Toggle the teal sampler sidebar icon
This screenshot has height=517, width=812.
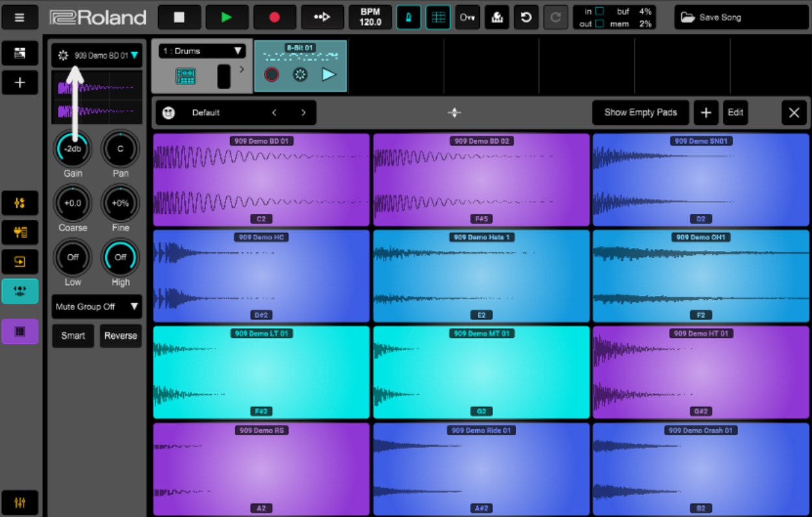(20, 291)
